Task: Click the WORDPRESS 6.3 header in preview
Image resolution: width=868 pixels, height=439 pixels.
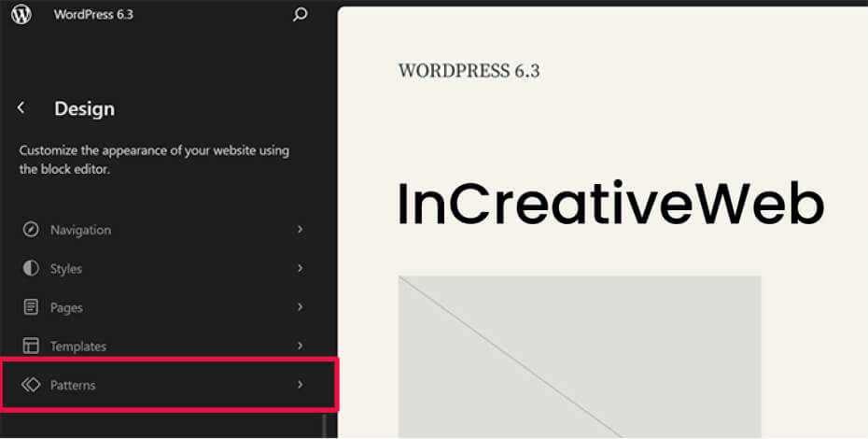Action: pos(469,71)
